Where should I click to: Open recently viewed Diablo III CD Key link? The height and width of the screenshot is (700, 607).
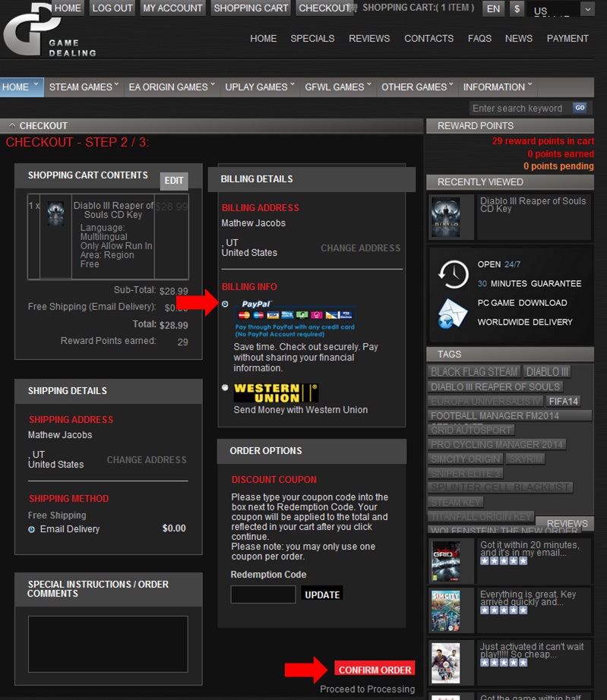[x=533, y=204]
